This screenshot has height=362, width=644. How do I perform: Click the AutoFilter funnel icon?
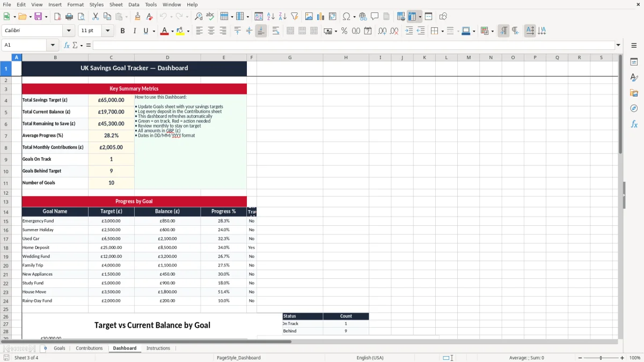tap(294, 17)
